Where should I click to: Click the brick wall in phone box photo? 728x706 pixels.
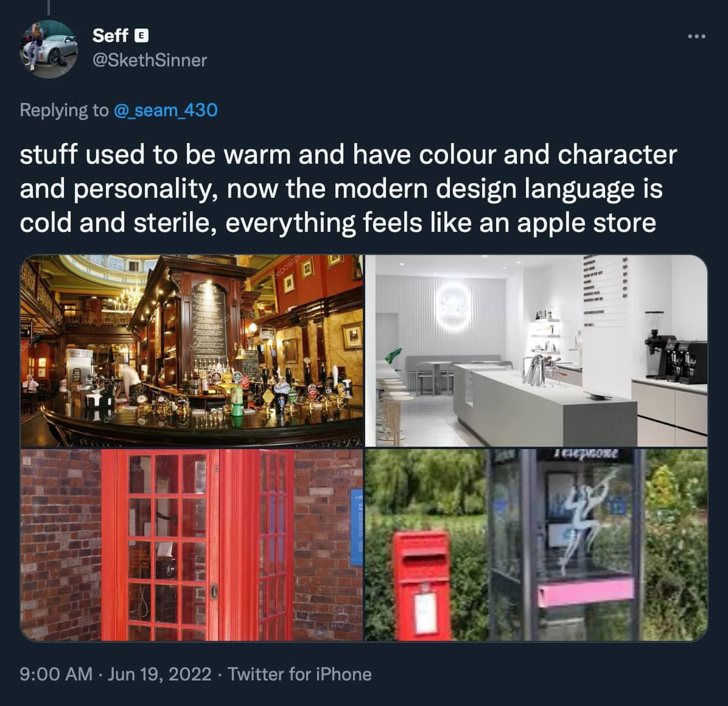coord(60,545)
